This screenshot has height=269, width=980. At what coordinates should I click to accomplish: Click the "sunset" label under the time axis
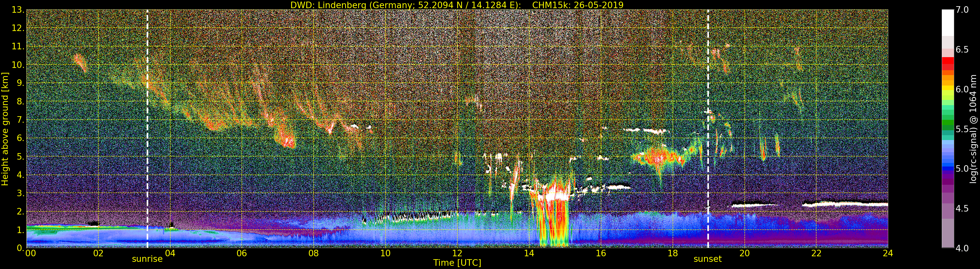click(x=708, y=259)
